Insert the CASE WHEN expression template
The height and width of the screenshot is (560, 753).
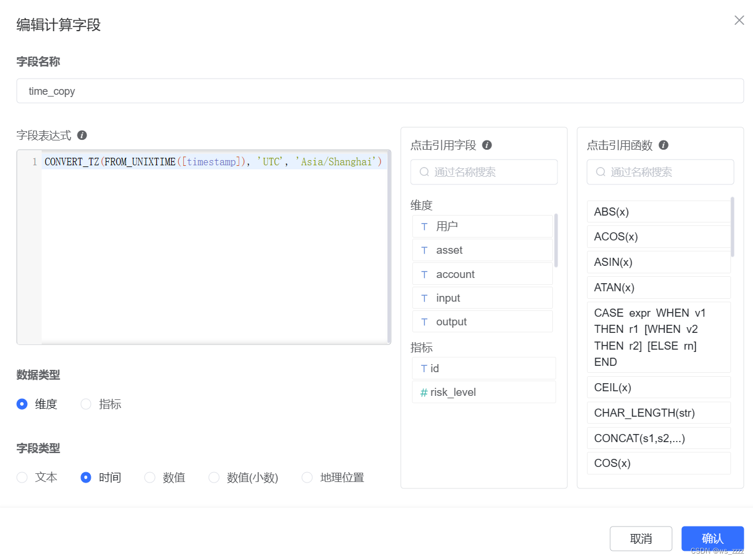point(659,338)
